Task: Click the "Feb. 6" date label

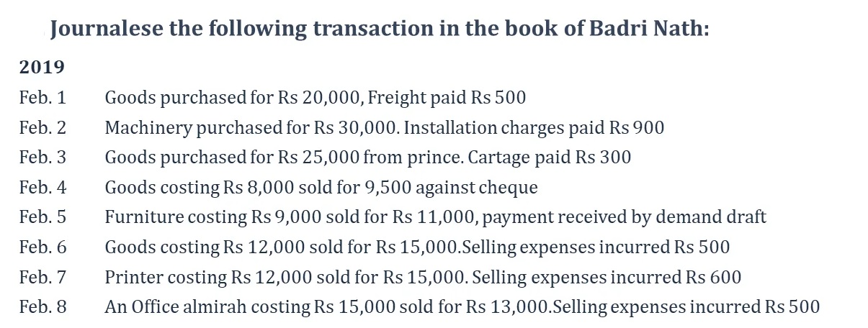Action: (x=42, y=247)
